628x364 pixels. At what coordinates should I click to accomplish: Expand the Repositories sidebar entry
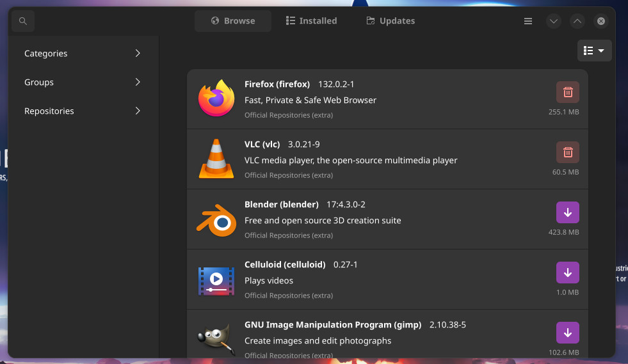click(x=83, y=111)
